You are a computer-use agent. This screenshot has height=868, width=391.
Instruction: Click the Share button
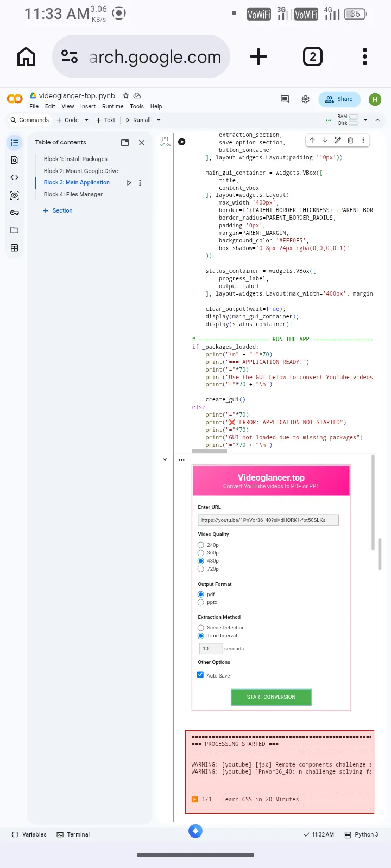[339, 99]
